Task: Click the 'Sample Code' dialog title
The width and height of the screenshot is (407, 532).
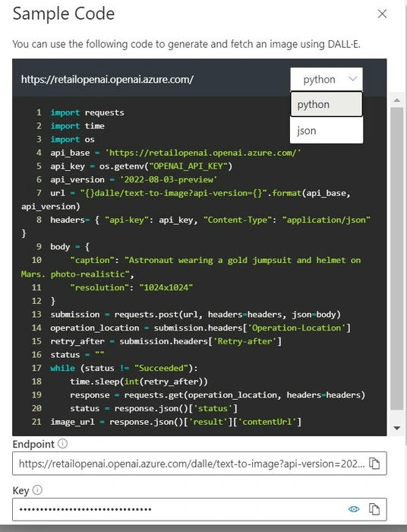Action: click(64, 14)
